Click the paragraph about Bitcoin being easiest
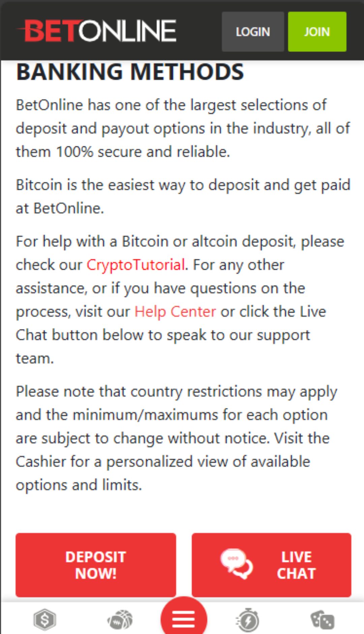Image resolution: width=364 pixels, height=634 pixels. pyautogui.click(x=183, y=196)
